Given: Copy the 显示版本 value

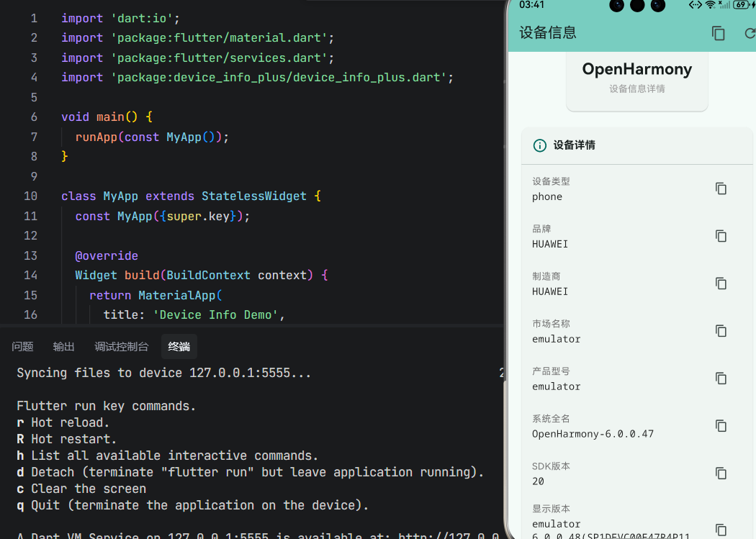Looking at the screenshot, I should pos(721,530).
